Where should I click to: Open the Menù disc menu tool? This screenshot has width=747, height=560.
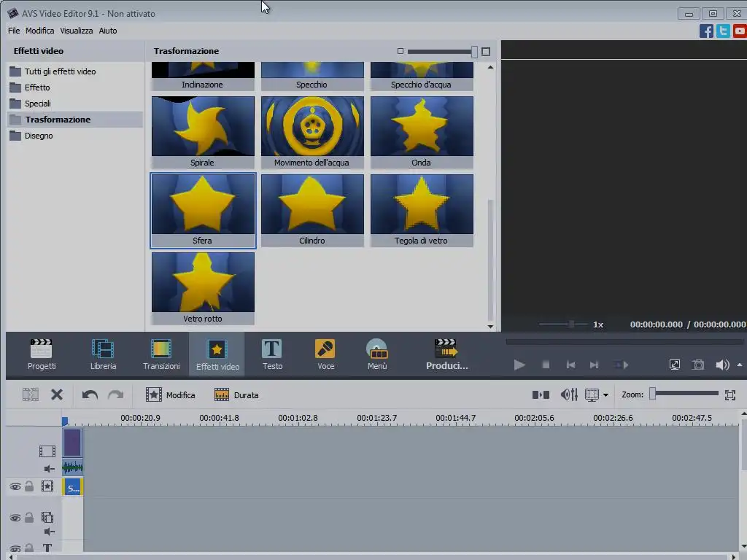coord(377,354)
